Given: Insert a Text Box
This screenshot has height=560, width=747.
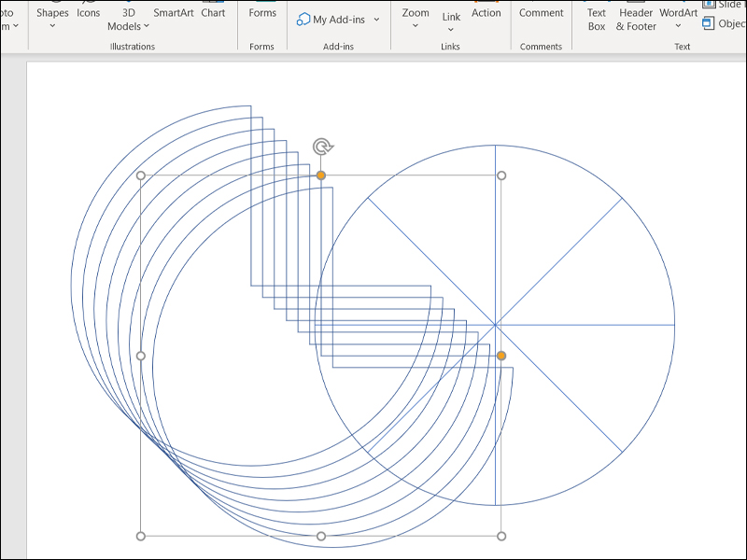Looking at the screenshot, I should (597, 19).
